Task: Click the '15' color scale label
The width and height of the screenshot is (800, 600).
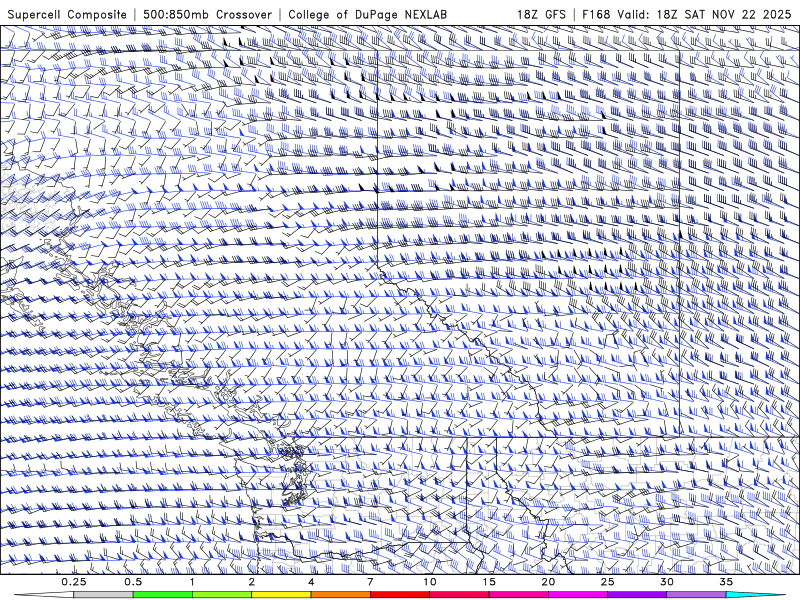Action: [x=489, y=582]
